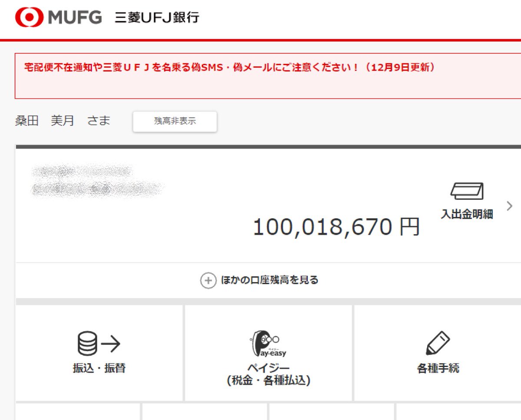Open the 振込・振替 menu tile
The image size is (521, 420).
(99, 353)
